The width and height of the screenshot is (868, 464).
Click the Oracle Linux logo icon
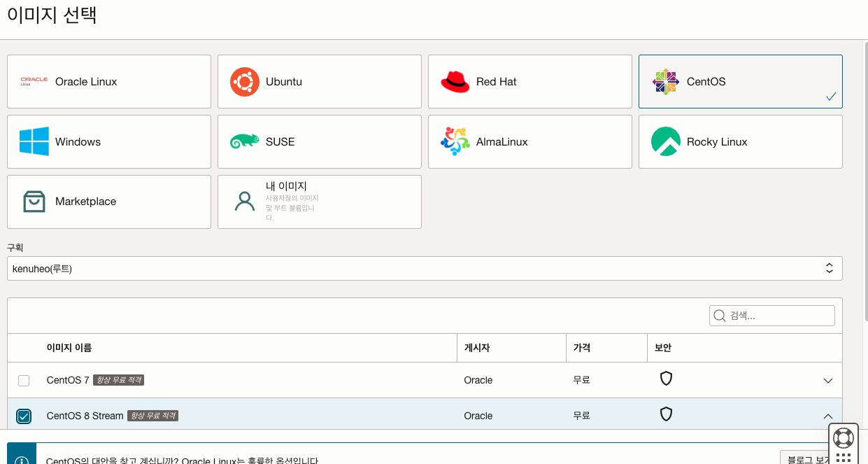tap(34, 82)
